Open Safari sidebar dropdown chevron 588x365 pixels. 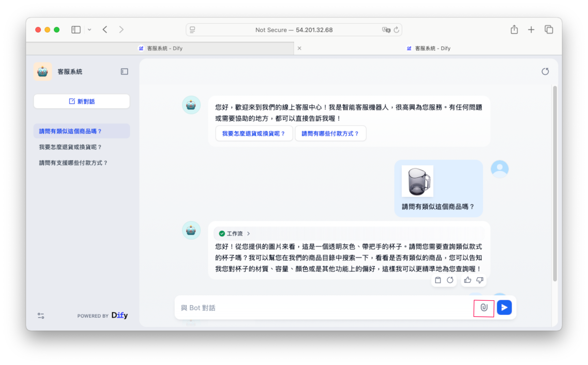click(x=89, y=30)
